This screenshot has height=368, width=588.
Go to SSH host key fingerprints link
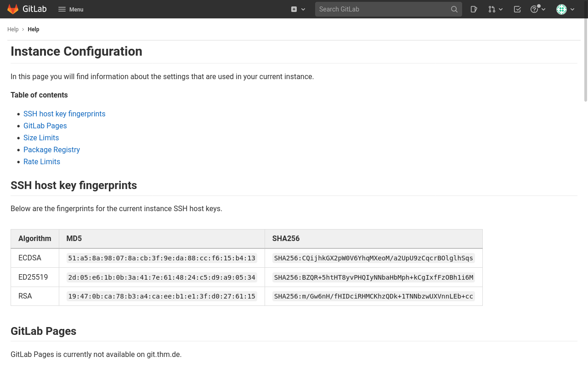pos(64,114)
